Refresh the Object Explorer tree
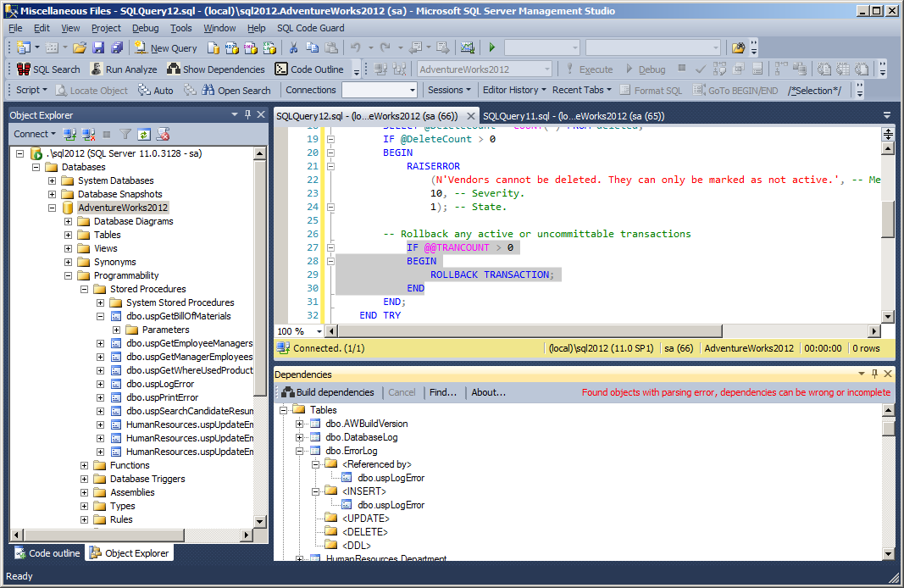Screen dimensions: 904x588 point(144,134)
